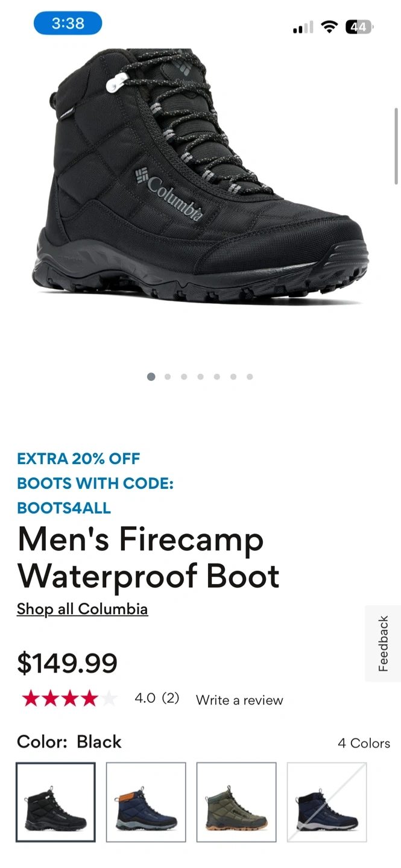Click the Shop all Columbia link
This screenshot has height=868, width=401.
[x=82, y=609]
